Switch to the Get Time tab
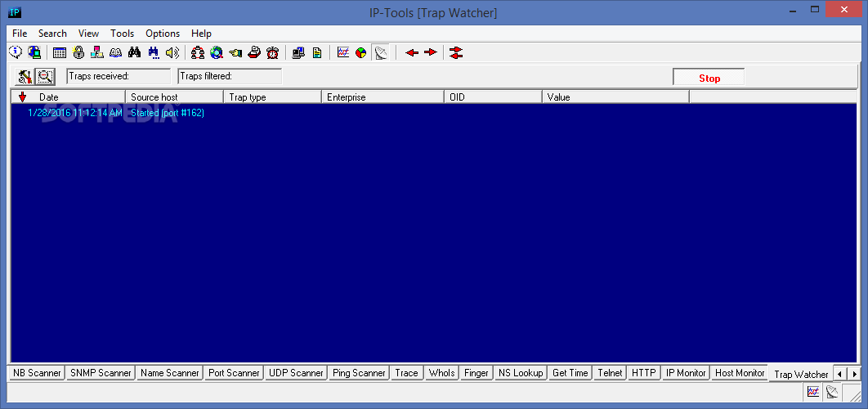The width and height of the screenshot is (868, 409). coord(570,373)
